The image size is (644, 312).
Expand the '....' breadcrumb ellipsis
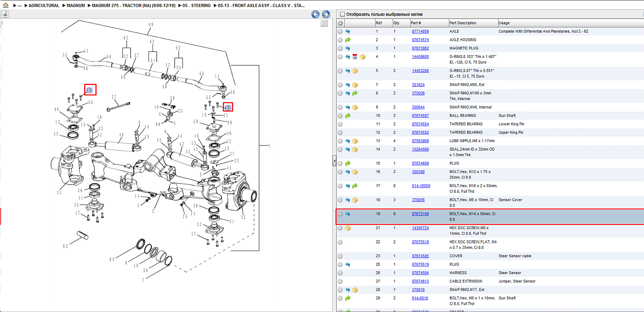tap(19, 6)
